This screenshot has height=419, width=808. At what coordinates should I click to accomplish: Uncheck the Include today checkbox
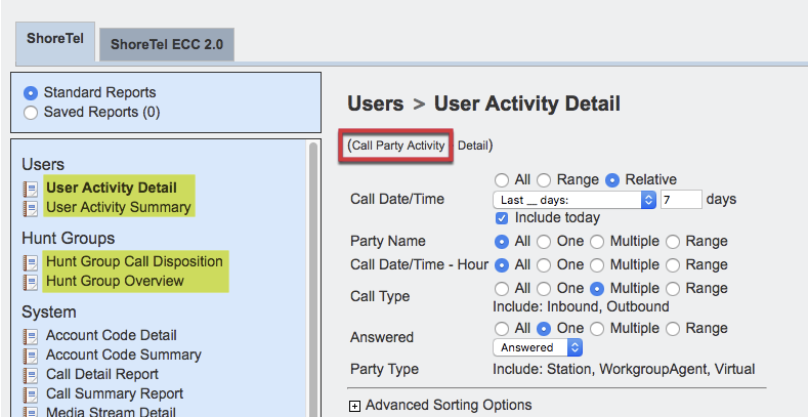pyautogui.click(x=502, y=218)
